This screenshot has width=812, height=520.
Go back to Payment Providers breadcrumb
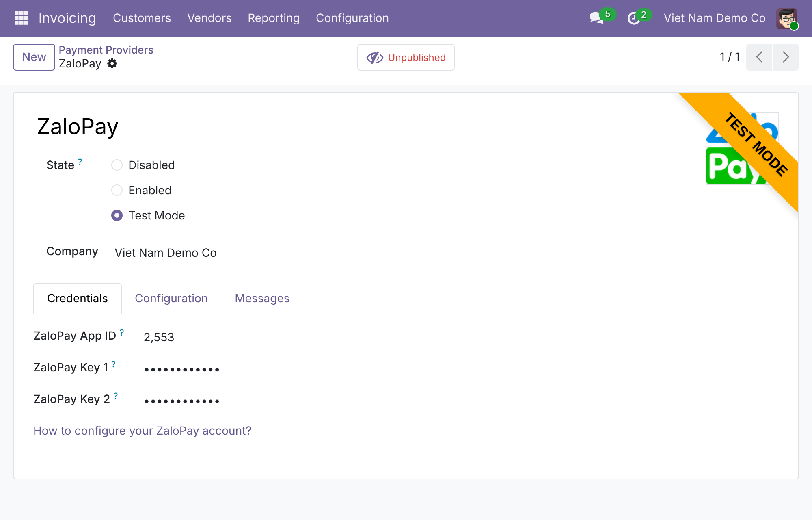[x=106, y=50]
